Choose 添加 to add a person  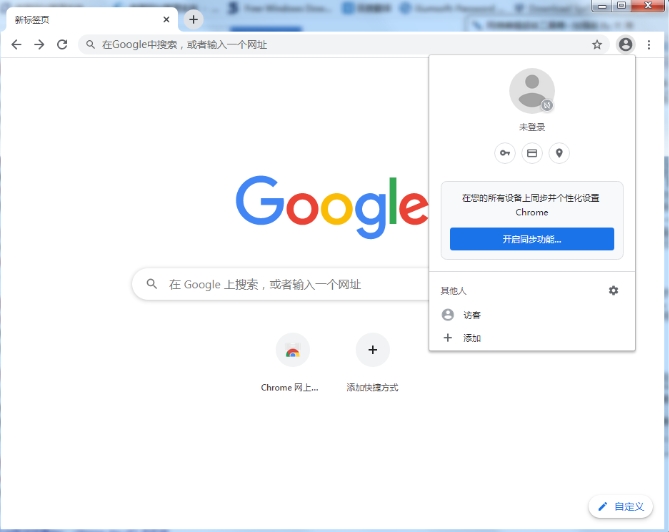coord(532,338)
